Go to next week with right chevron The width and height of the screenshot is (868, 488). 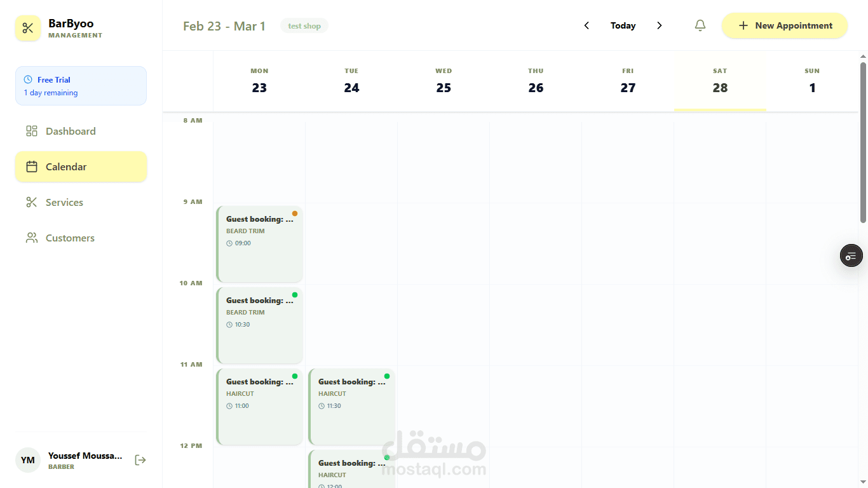[x=660, y=25]
